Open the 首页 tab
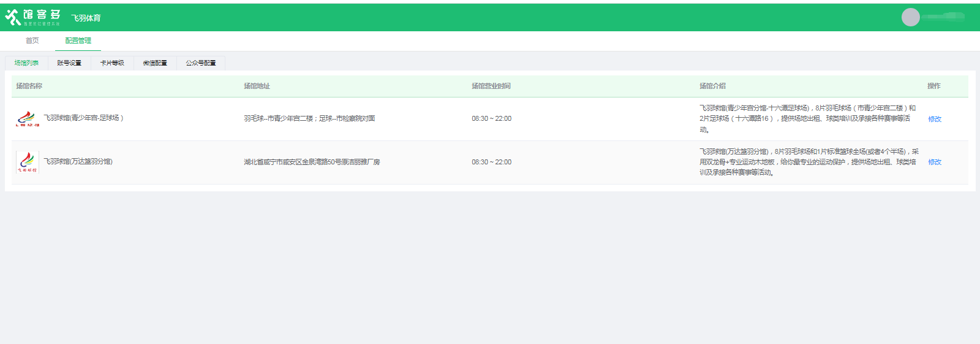980x344 pixels. click(x=32, y=40)
